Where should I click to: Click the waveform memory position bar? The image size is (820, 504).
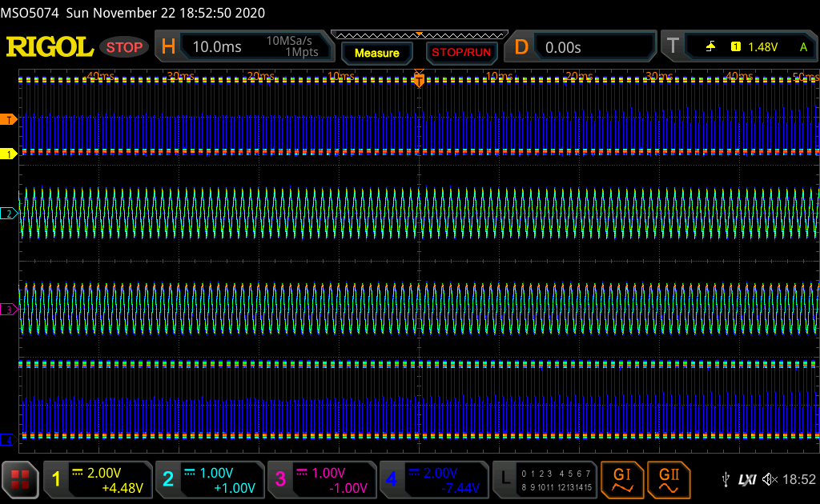420,35
